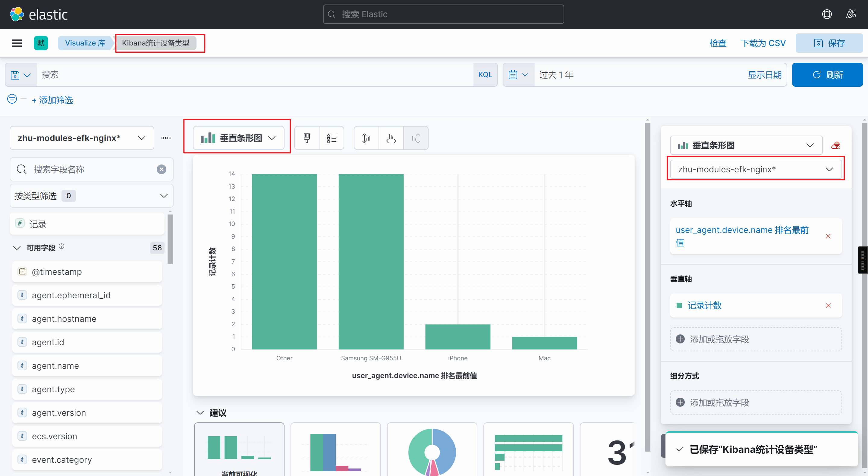Click the 记录 field item

tap(87, 224)
